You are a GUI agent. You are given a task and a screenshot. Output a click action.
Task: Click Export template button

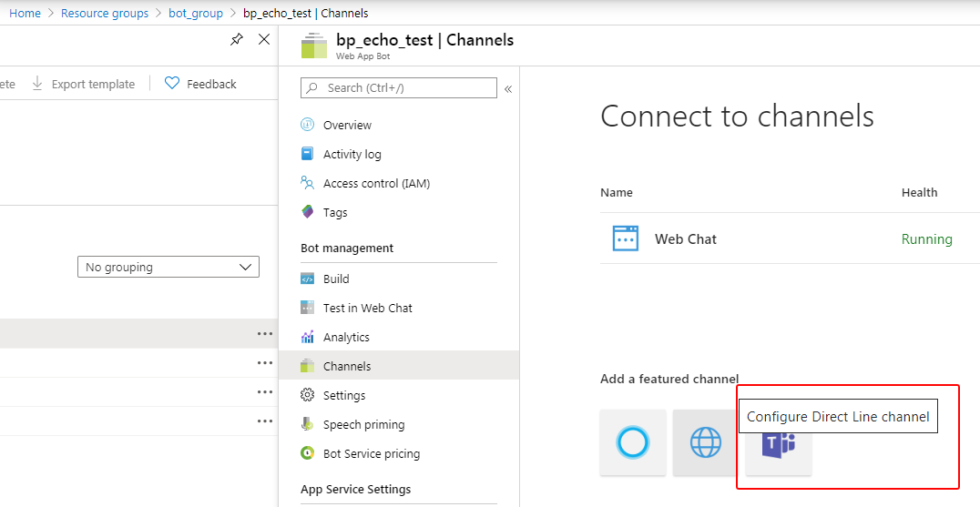coord(93,84)
